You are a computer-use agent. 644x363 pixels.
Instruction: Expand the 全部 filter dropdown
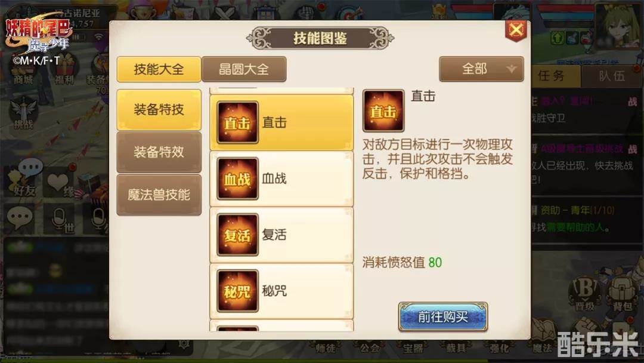click(x=481, y=69)
